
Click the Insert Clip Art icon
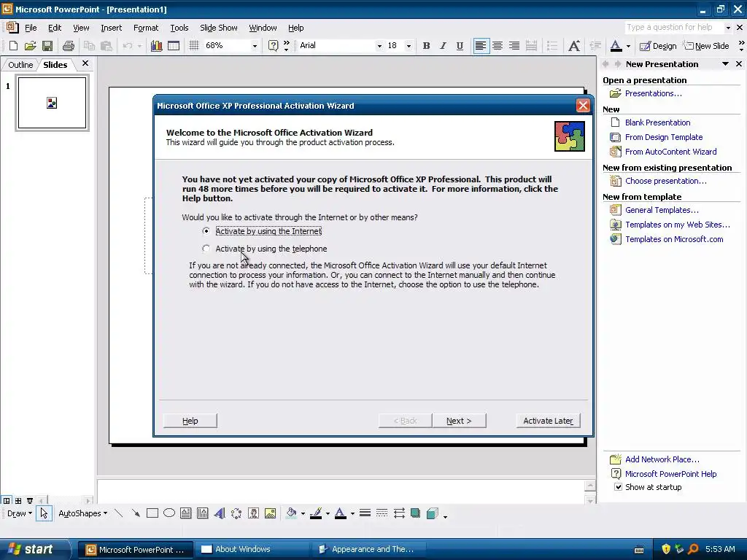[253, 513]
